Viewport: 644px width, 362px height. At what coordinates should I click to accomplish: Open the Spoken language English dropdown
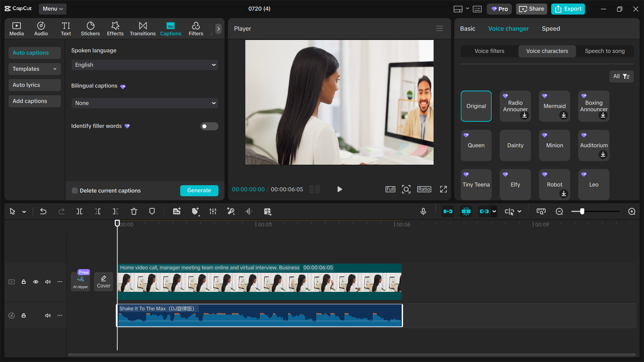point(145,65)
